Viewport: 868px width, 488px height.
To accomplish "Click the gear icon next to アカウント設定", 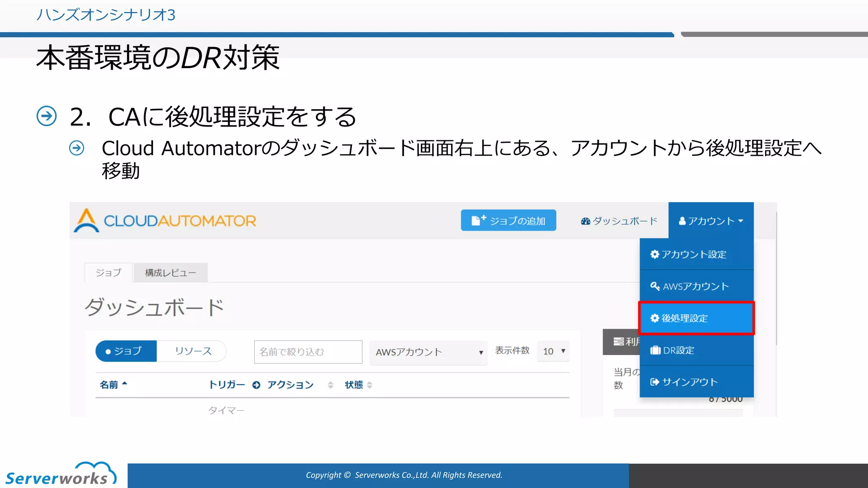I will click(654, 254).
